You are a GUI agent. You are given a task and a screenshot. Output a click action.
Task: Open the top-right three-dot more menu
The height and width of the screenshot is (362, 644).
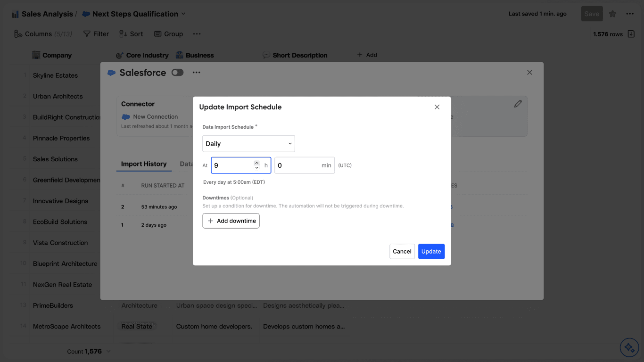pos(630,14)
